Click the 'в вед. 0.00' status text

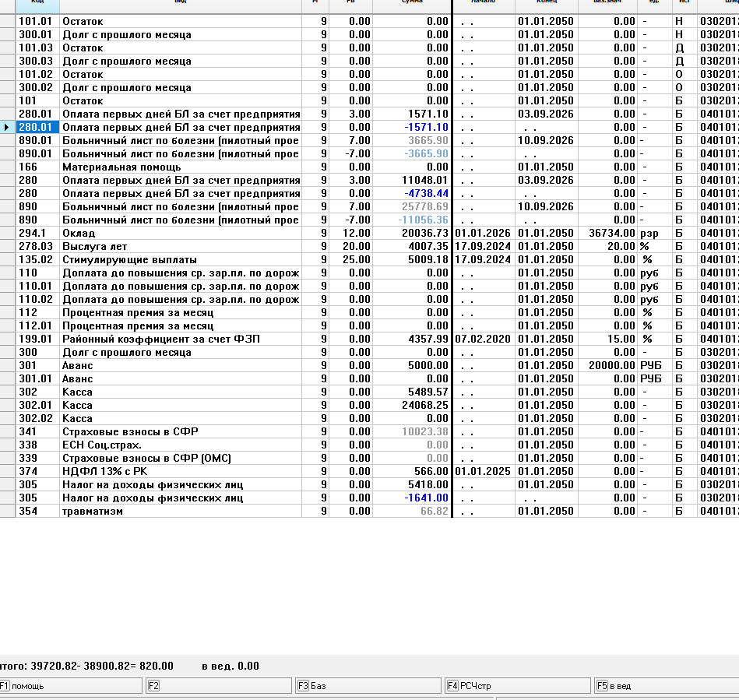[x=230, y=666]
